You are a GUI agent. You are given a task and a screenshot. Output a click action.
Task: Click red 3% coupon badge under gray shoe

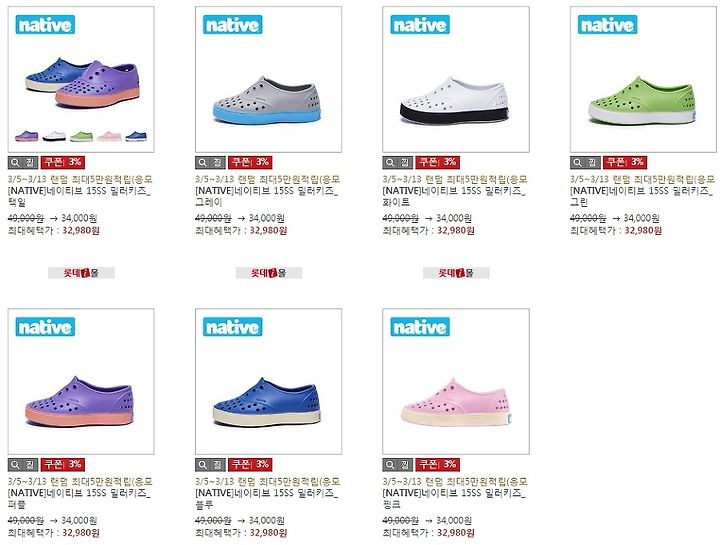[250, 162]
